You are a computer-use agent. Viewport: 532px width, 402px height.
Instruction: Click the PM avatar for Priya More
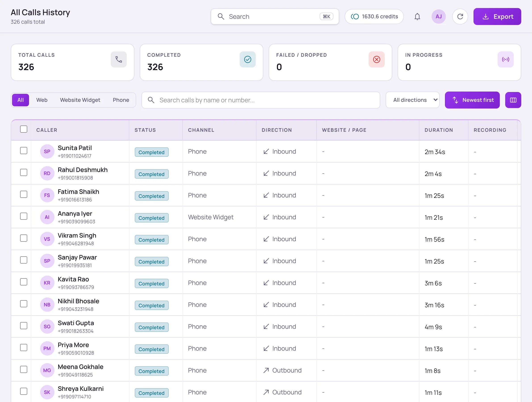tap(47, 349)
